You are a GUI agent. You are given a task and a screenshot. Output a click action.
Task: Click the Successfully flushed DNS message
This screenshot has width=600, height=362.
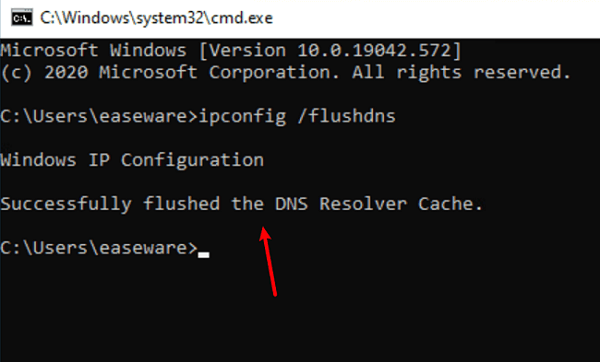(241, 204)
